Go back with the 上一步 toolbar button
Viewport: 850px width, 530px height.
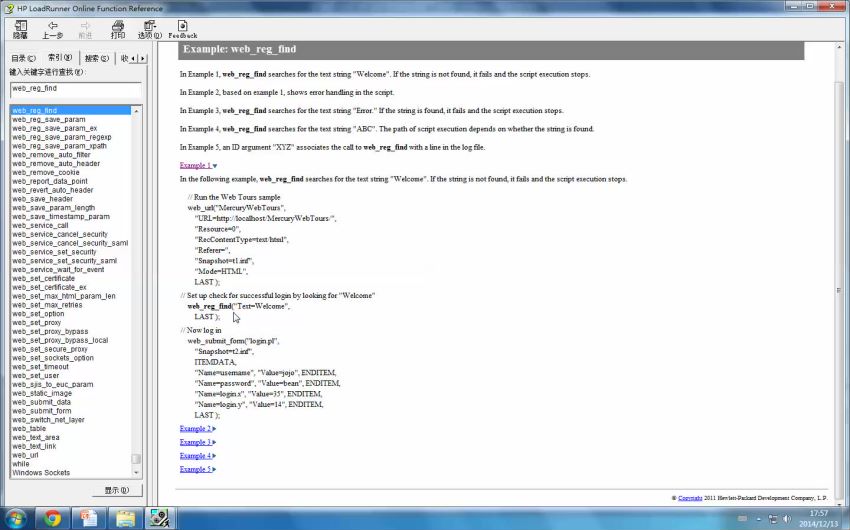[53, 29]
